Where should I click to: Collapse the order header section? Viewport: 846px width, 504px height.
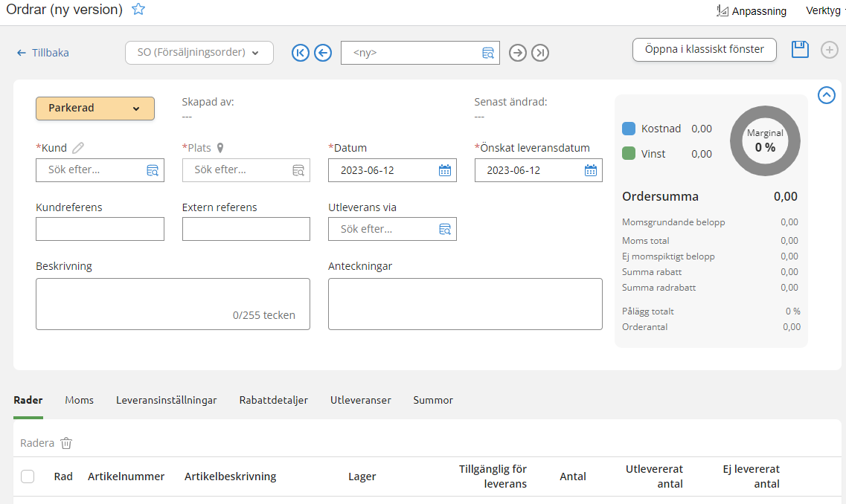(x=826, y=95)
